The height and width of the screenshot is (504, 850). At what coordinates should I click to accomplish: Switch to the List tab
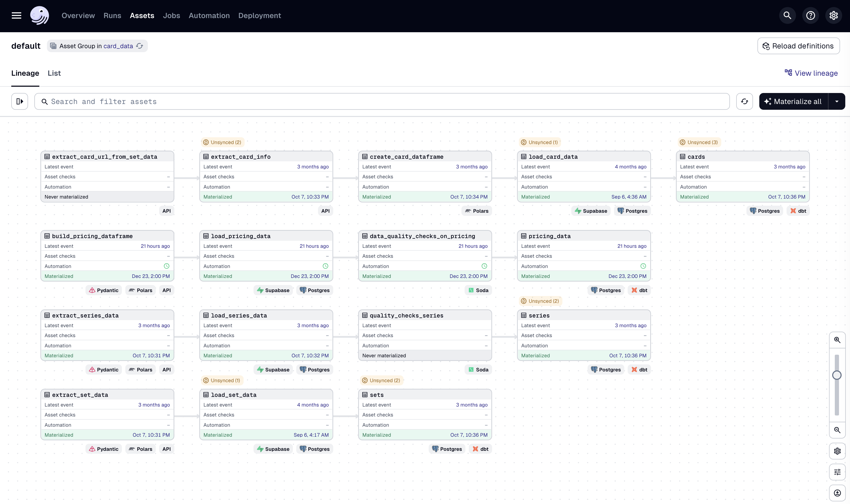(x=54, y=73)
